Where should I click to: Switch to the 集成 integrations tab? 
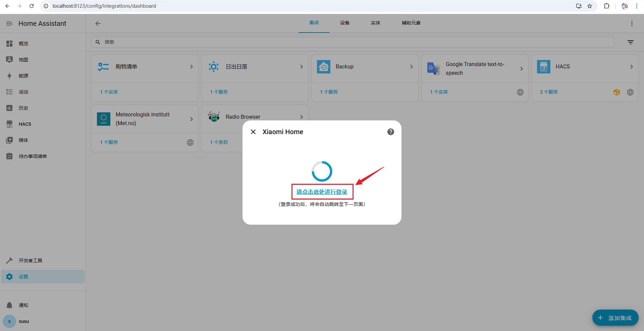[314, 23]
